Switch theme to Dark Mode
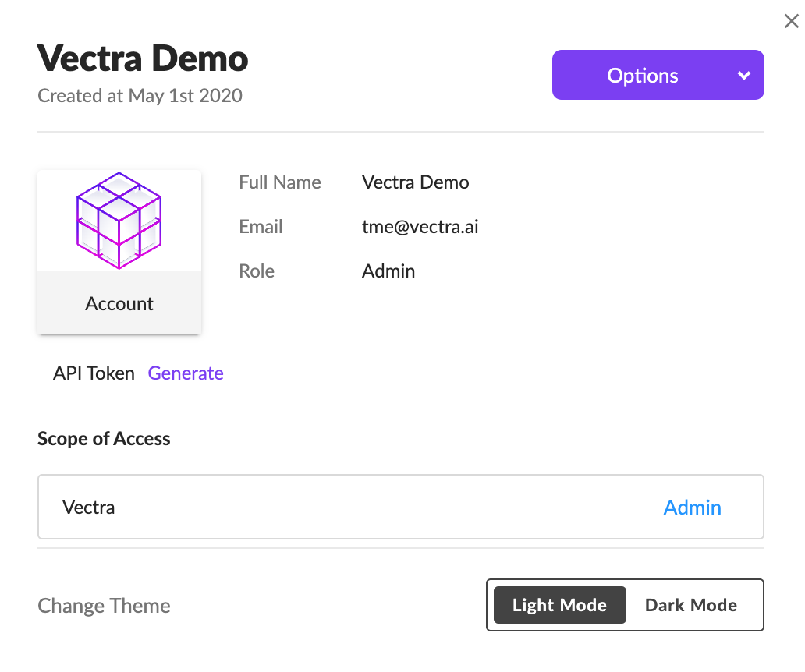 pyautogui.click(x=690, y=605)
